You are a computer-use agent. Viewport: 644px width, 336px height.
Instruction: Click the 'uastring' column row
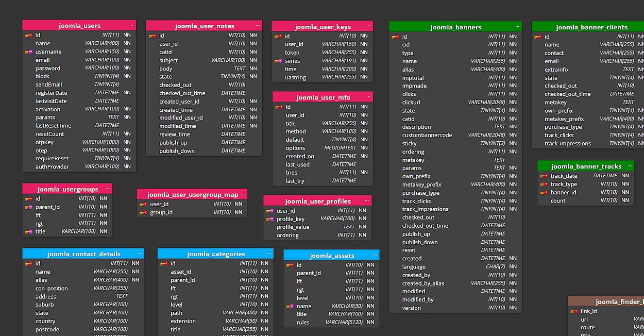tap(323, 77)
